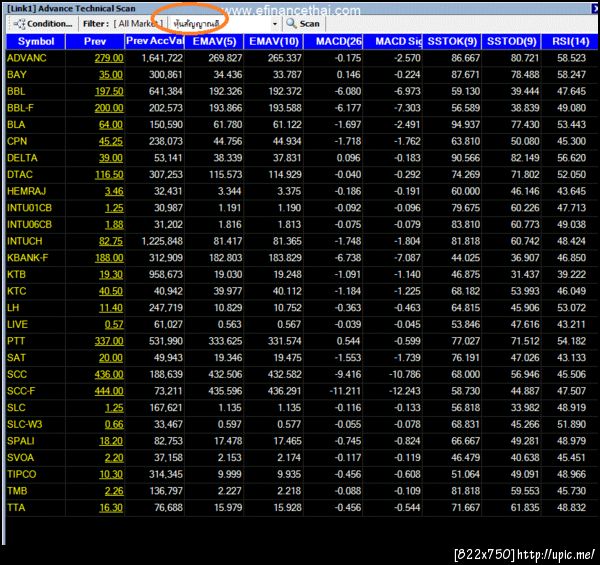Screen dimensions: 600x565
Task: Select the SCC symbol
Action: [17, 374]
